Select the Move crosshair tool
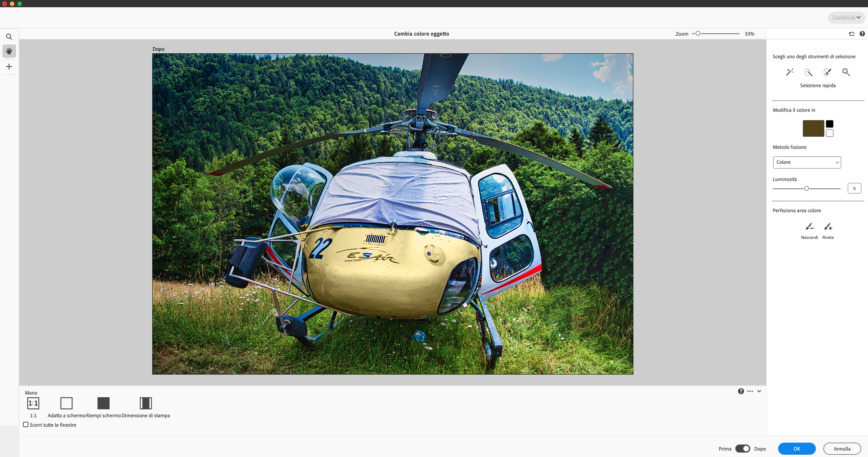 point(9,67)
